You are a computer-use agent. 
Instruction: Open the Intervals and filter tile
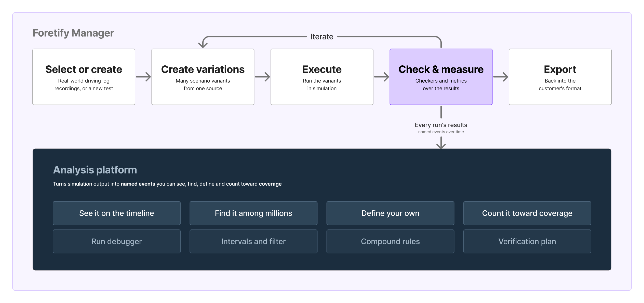pyautogui.click(x=253, y=241)
